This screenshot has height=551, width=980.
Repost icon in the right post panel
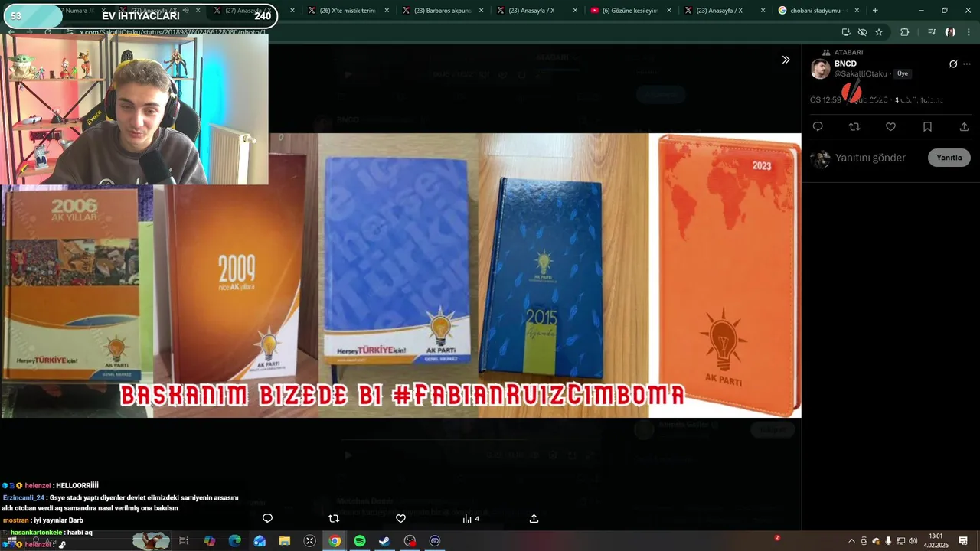[x=854, y=126]
